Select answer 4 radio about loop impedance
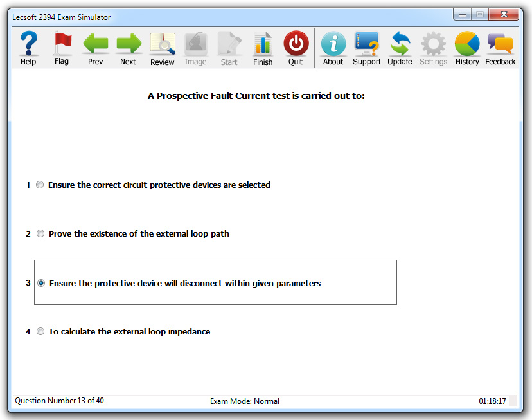532x420 pixels. point(40,331)
